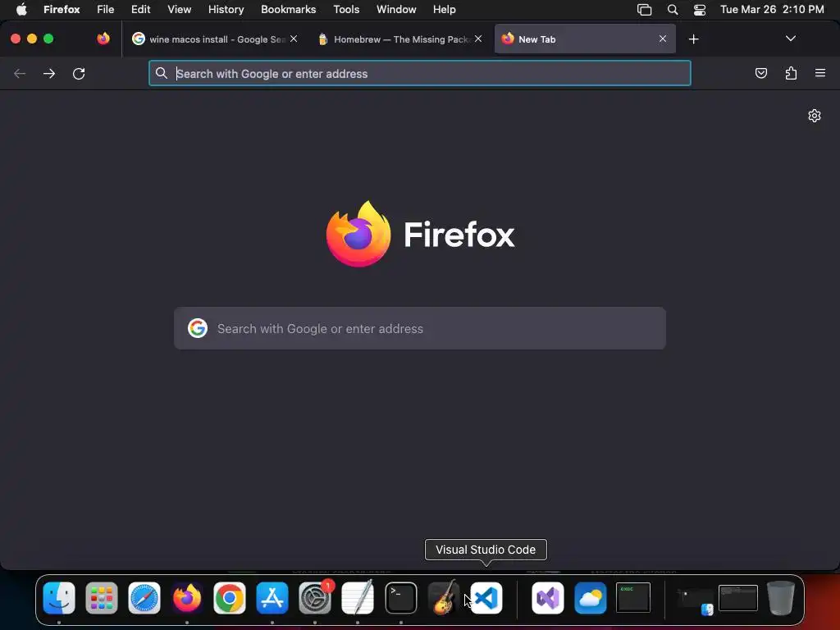840x630 pixels.
Task: Open minimized Finder window thumbnail in Dock
Action: [695, 600]
